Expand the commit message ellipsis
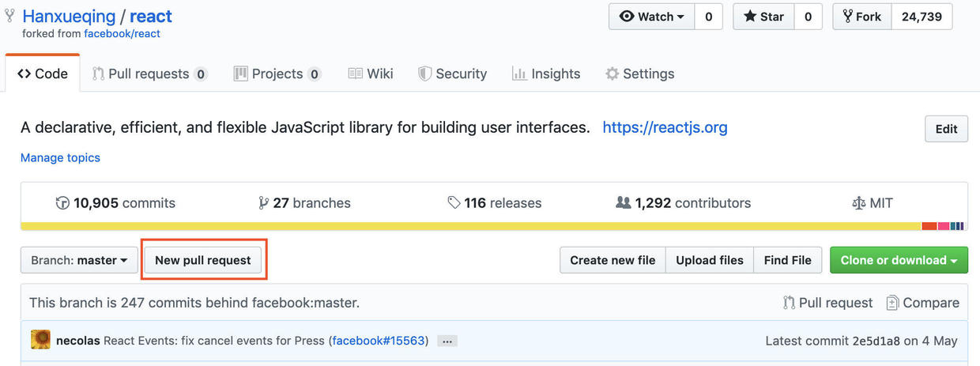 [447, 341]
